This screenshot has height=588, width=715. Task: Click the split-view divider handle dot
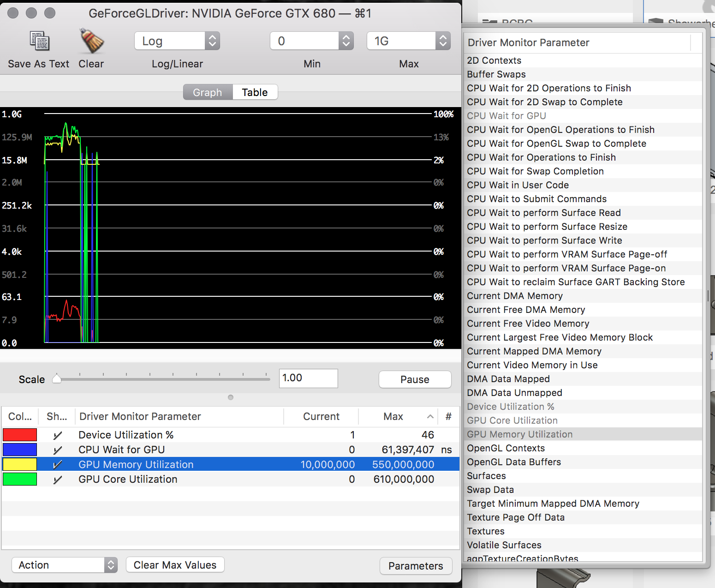pyautogui.click(x=231, y=397)
